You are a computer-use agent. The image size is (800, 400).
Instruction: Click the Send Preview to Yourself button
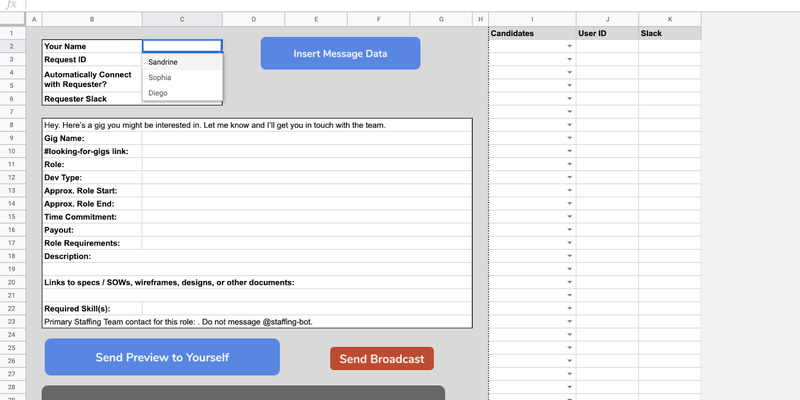coord(162,357)
